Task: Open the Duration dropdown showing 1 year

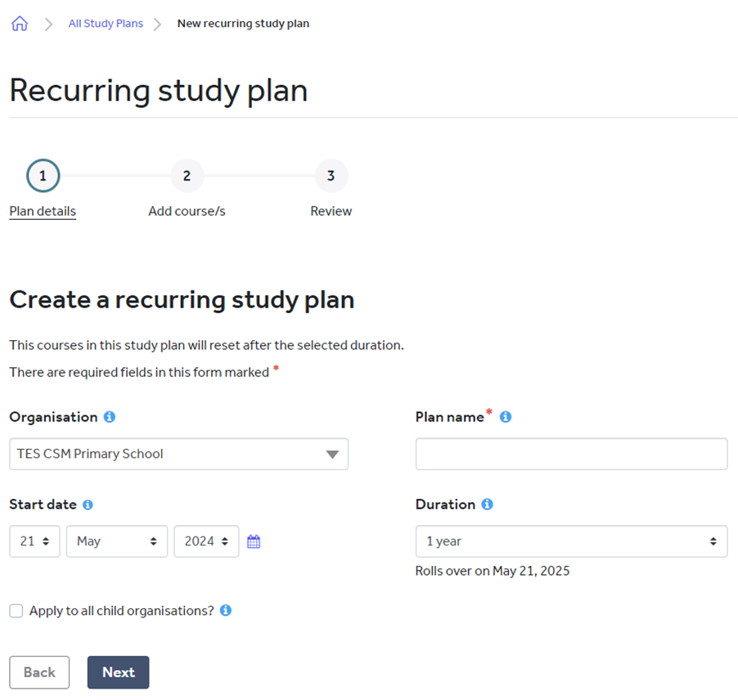Action: (x=571, y=541)
